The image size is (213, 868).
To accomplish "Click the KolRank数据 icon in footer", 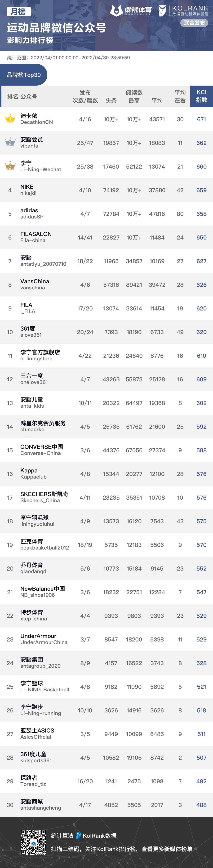I will (79, 835).
